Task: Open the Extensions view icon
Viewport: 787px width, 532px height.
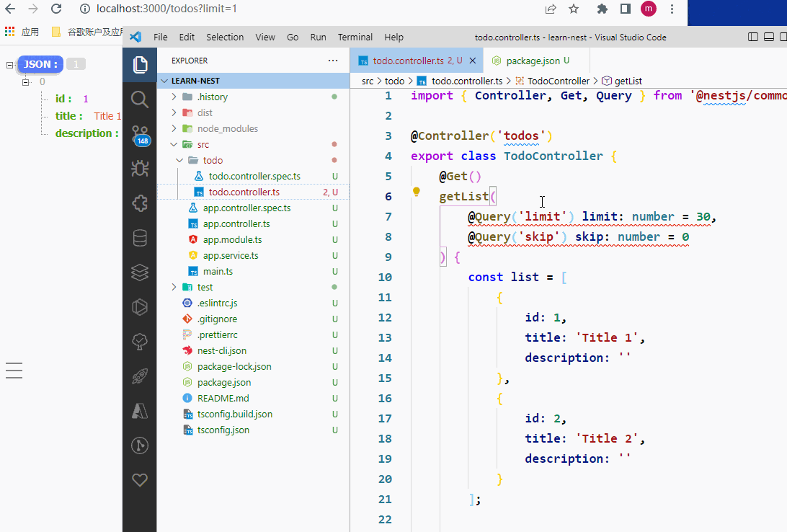Action: pyautogui.click(x=139, y=203)
